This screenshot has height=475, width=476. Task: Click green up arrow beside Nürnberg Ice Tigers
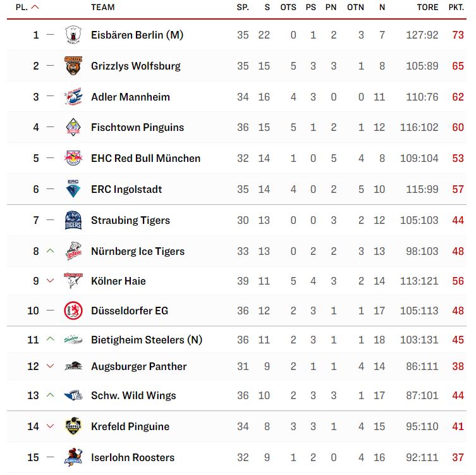tap(51, 251)
